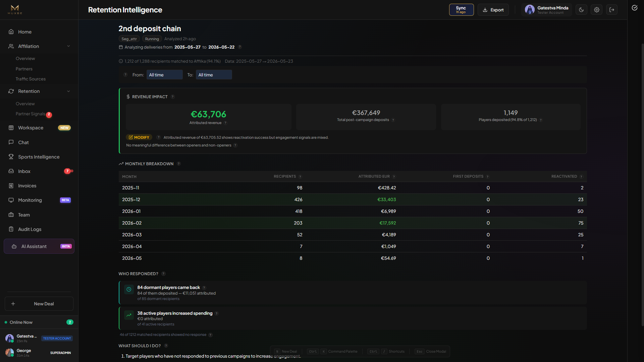This screenshot has height=362, width=644.
Task: Click the New Deal button
Action: [x=39, y=304]
